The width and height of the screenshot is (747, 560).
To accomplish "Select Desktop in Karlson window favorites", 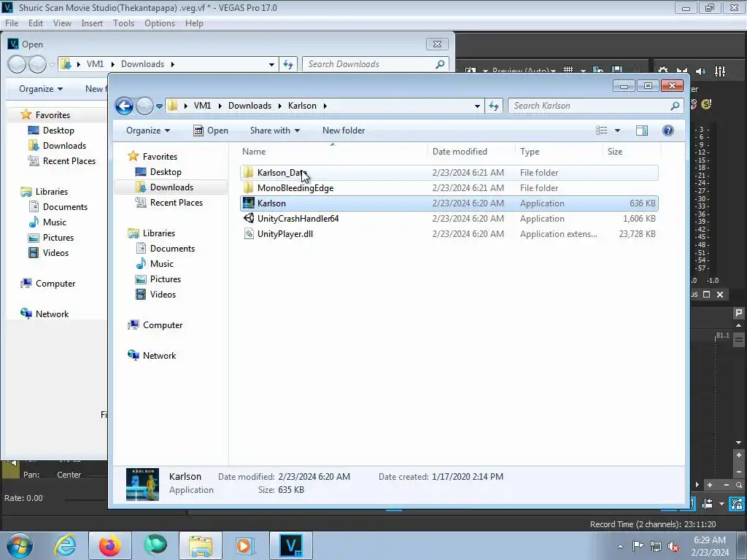I will 166,172.
